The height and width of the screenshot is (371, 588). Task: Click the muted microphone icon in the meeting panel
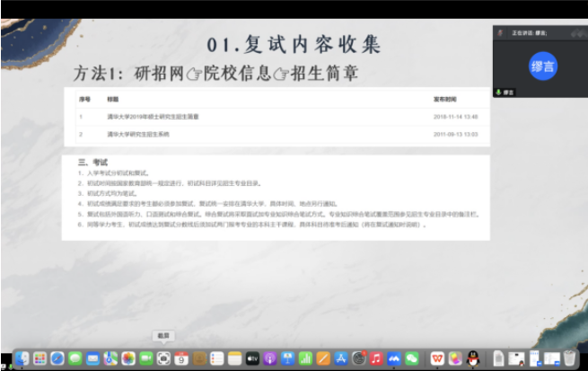(x=500, y=33)
